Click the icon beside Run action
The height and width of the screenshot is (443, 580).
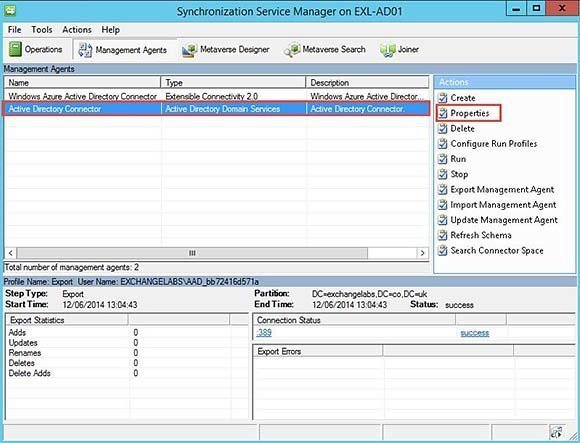pyautogui.click(x=442, y=159)
